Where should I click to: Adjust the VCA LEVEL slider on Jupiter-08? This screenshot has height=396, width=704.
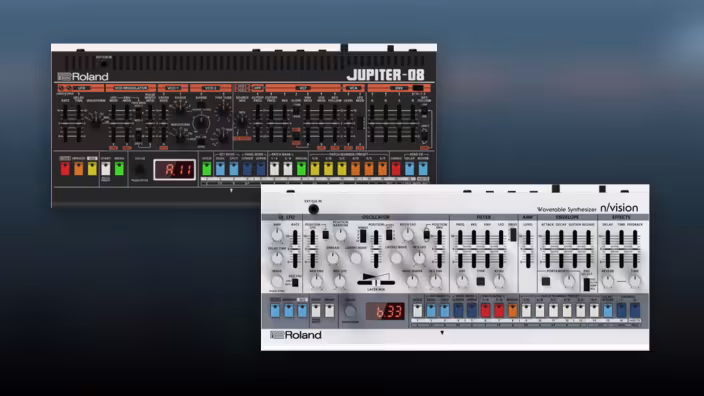click(x=348, y=123)
